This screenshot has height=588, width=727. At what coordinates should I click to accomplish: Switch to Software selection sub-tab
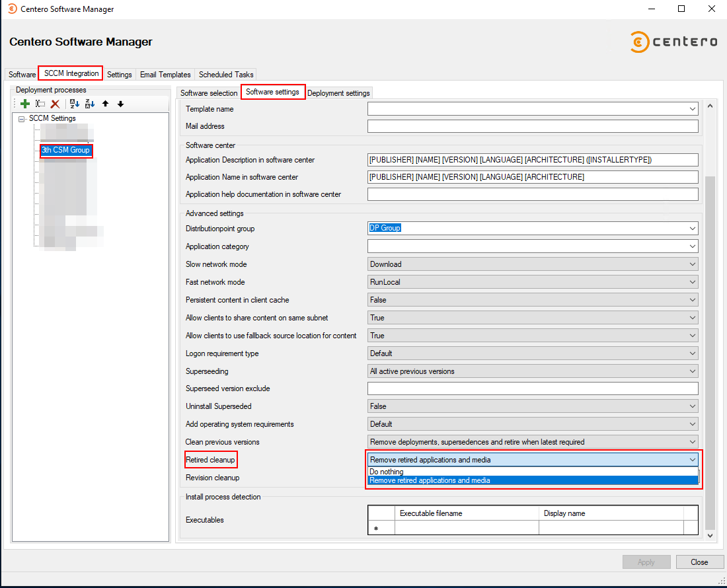point(209,93)
